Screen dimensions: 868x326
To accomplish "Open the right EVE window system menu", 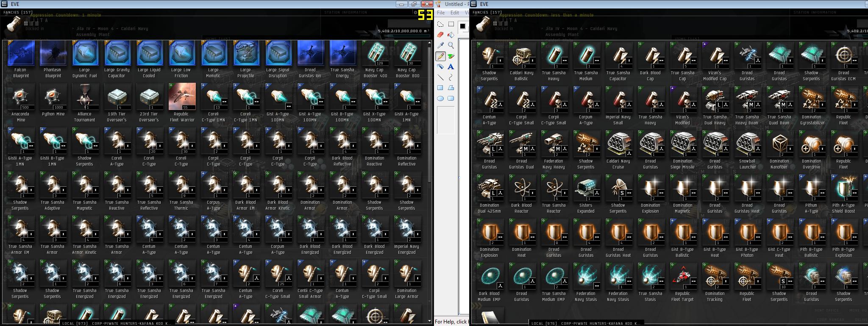I will click(x=473, y=4).
